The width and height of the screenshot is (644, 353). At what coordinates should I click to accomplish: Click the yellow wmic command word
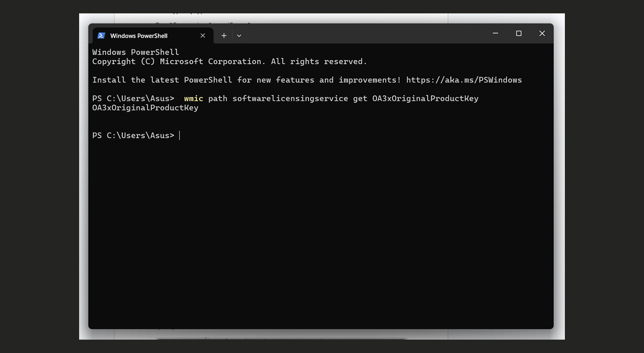(194, 98)
